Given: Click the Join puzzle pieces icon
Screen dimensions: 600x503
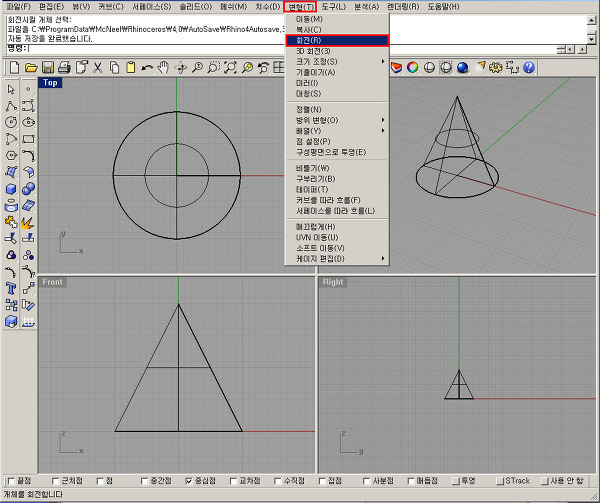Looking at the screenshot, I should [11, 222].
